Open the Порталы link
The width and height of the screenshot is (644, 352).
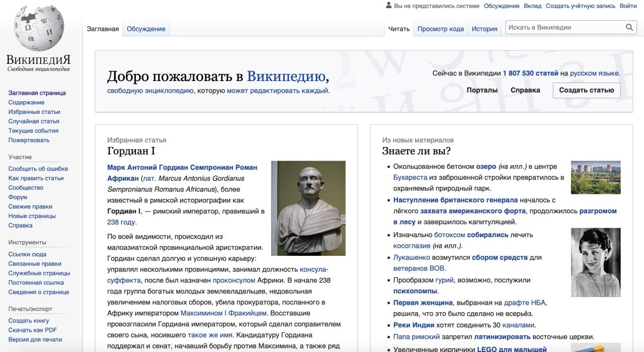[x=482, y=90]
